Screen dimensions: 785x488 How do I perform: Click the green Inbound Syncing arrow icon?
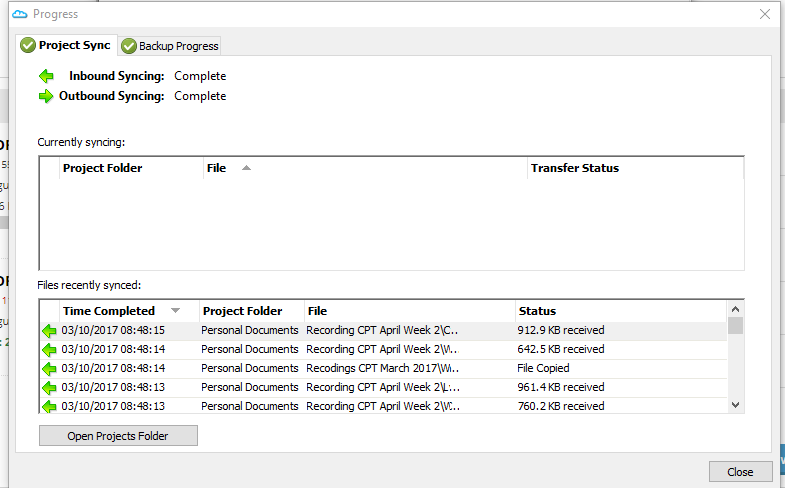tap(46, 76)
